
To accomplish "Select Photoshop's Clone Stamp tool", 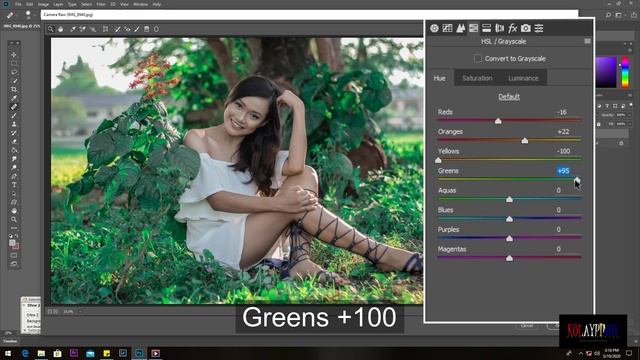I will click(x=14, y=124).
